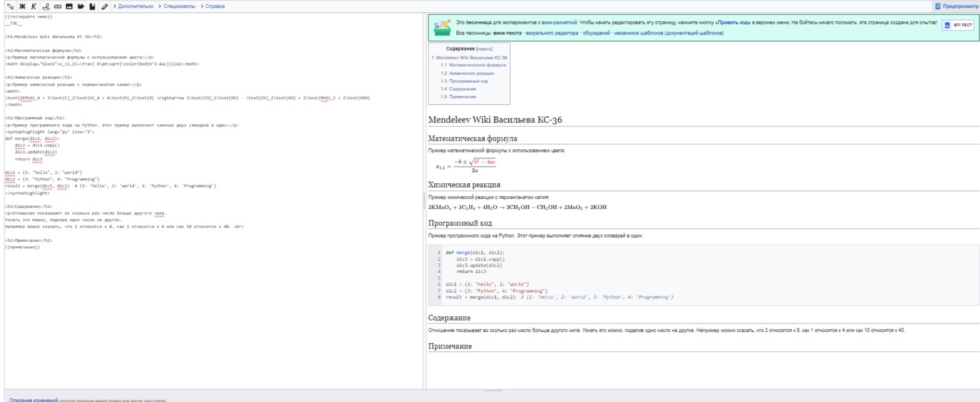The height and width of the screenshot is (402, 980).
Task: Hide contents via [скрыть] toggle
Action: click(484, 49)
